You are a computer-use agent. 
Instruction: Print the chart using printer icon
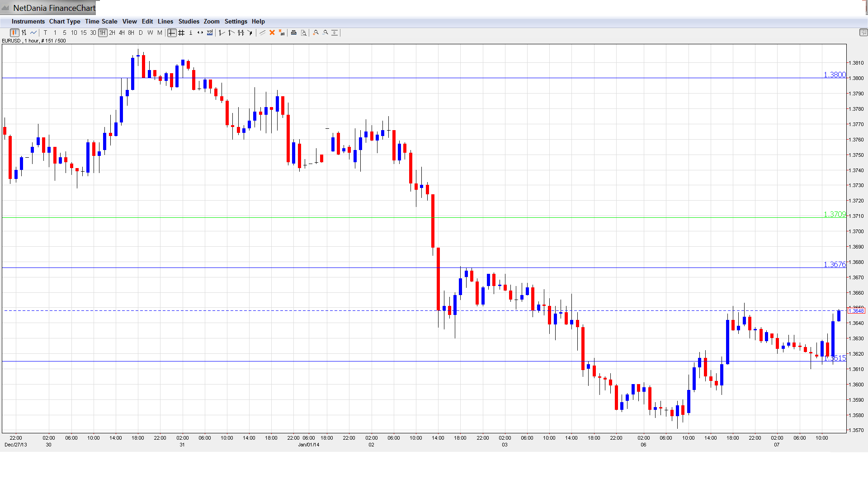point(294,33)
